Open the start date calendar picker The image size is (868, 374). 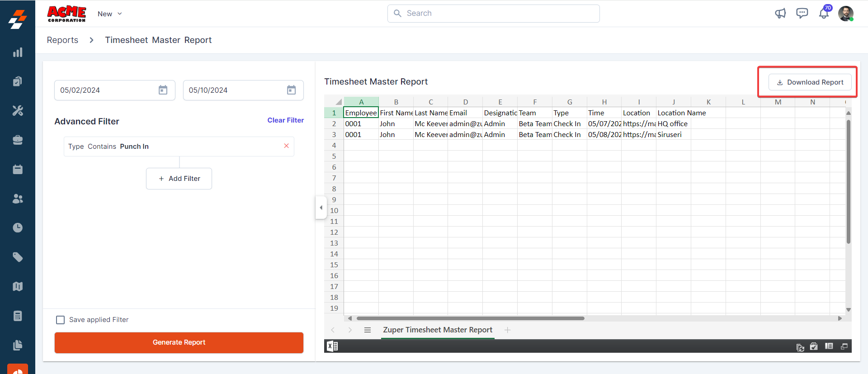click(x=163, y=90)
